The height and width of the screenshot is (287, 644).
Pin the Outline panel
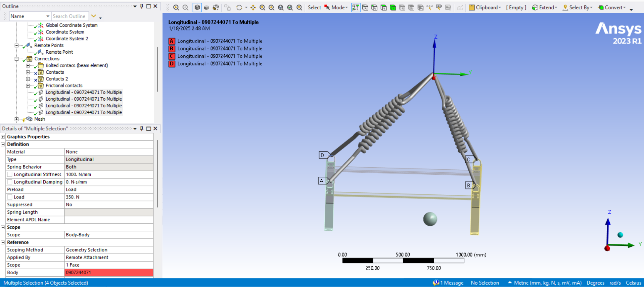[142, 6]
